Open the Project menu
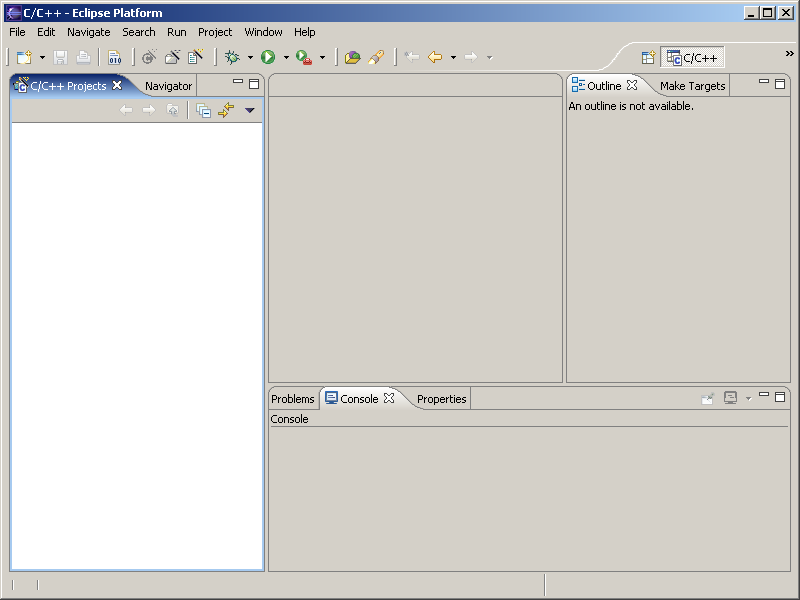 215,32
